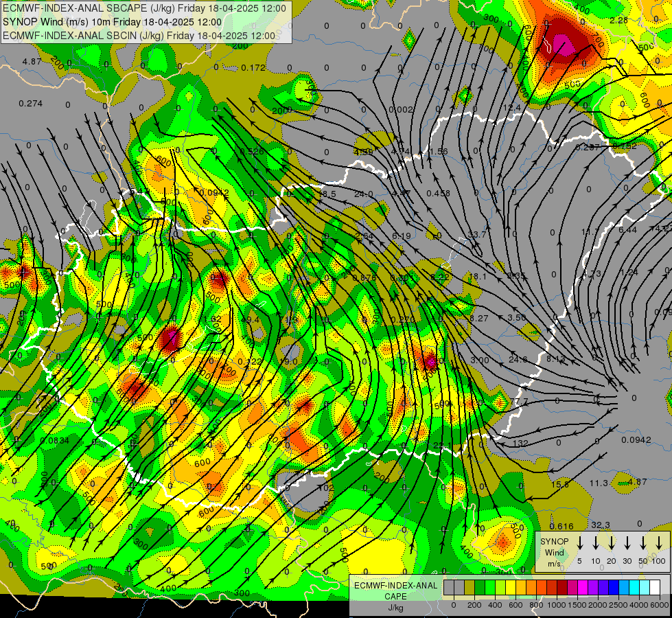Click the 0.0834 value on the map
The image size is (672, 618).
pos(54,440)
